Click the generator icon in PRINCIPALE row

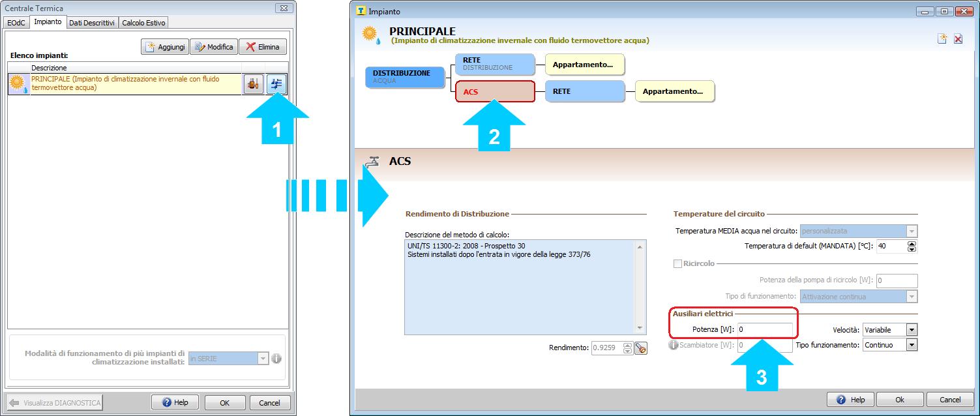253,84
